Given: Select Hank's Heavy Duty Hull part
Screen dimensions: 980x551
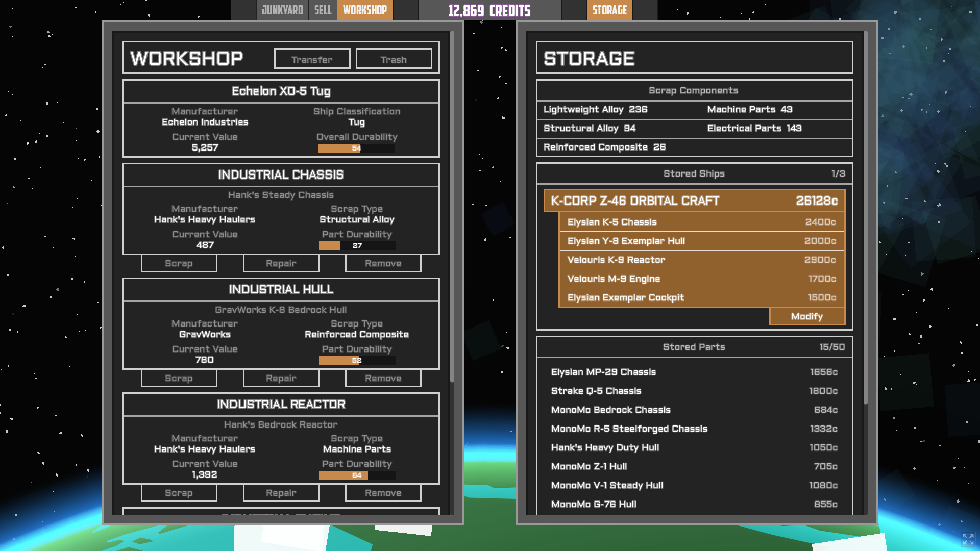Looking at the screenshot, I should [x=694, y=447].
